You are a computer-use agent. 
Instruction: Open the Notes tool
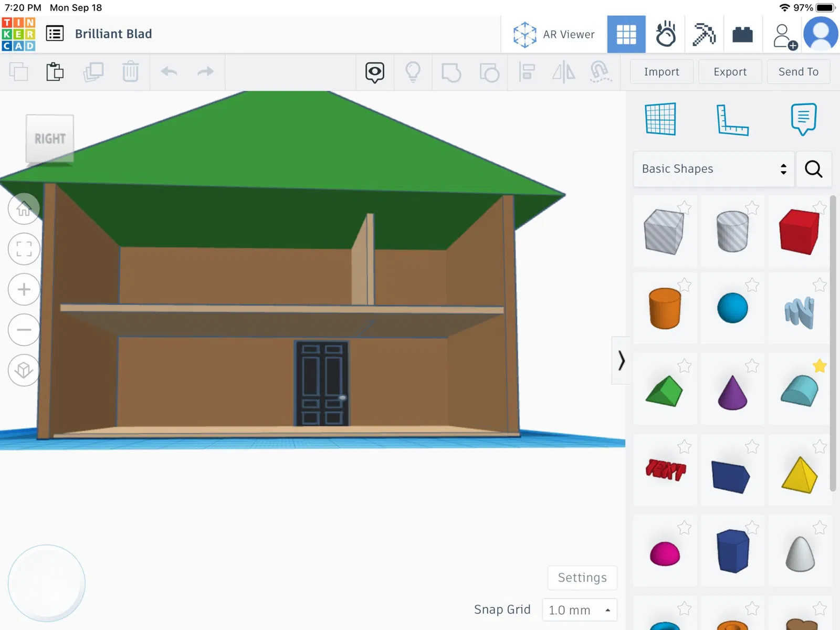point(803,119)
